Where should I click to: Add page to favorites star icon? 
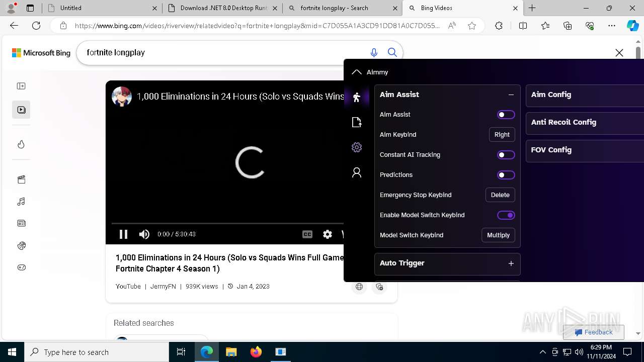pyautogui.click(x=472, y=26)
